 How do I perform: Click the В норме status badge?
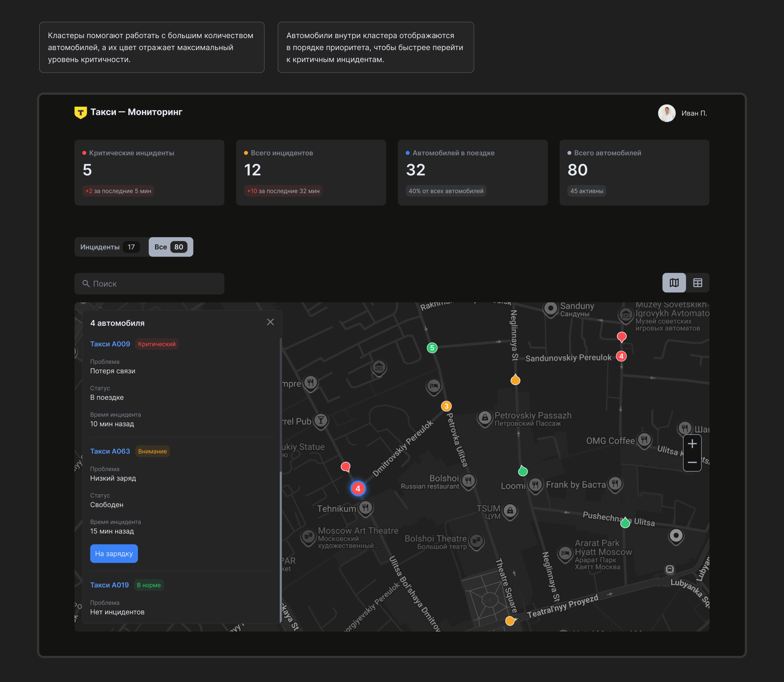point(149,585)
